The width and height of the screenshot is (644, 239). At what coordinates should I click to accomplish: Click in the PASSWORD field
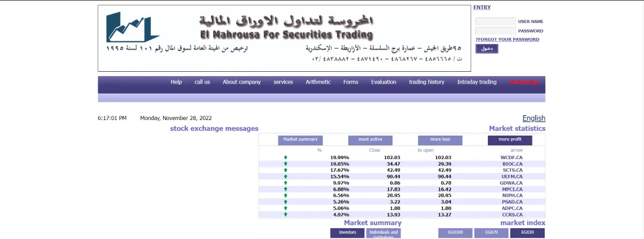[x=496, y=31]
